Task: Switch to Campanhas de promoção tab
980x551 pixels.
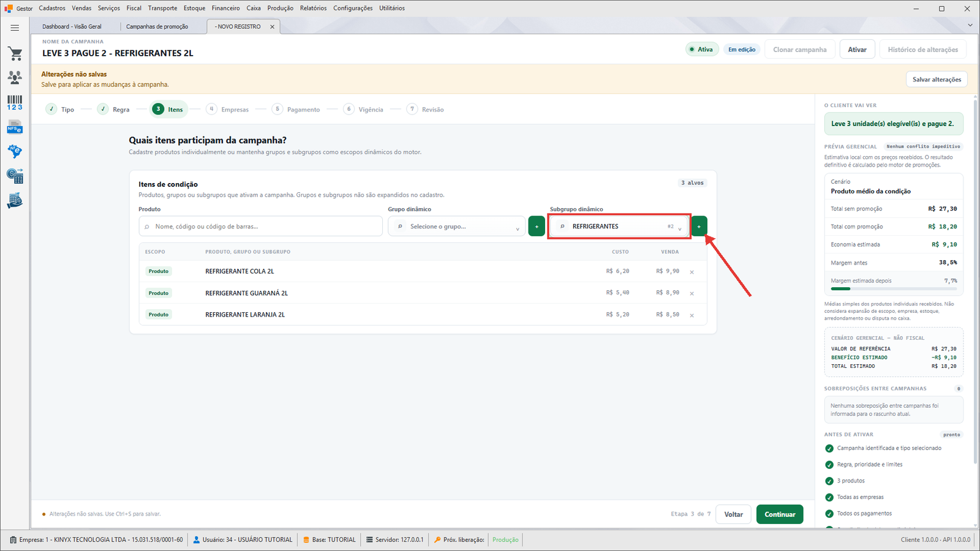Action: click(x=157, y=27)
